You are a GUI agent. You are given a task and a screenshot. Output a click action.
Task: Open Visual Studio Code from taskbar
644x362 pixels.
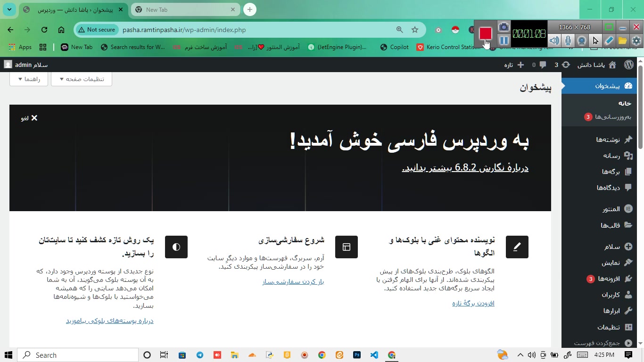pos(374,355)
